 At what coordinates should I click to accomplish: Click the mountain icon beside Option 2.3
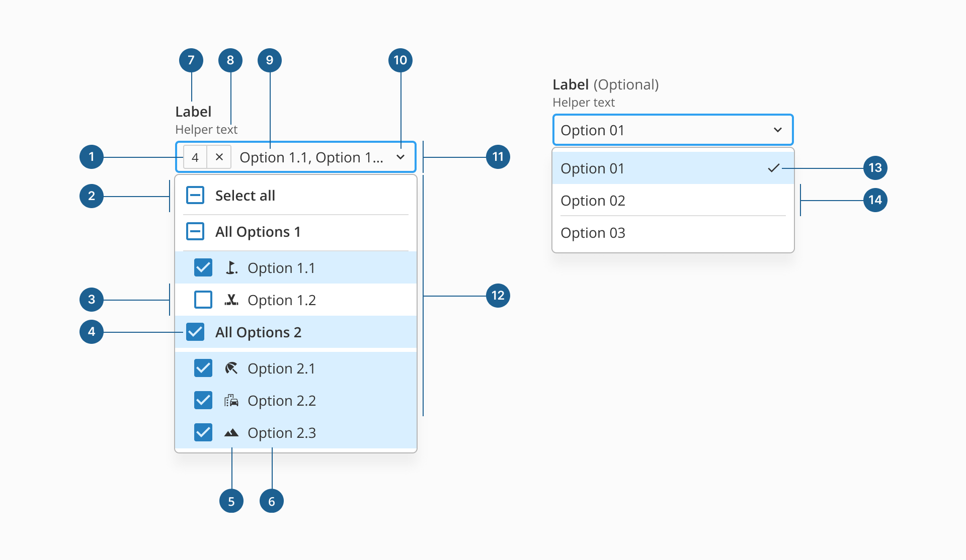(x=231, y=433)
